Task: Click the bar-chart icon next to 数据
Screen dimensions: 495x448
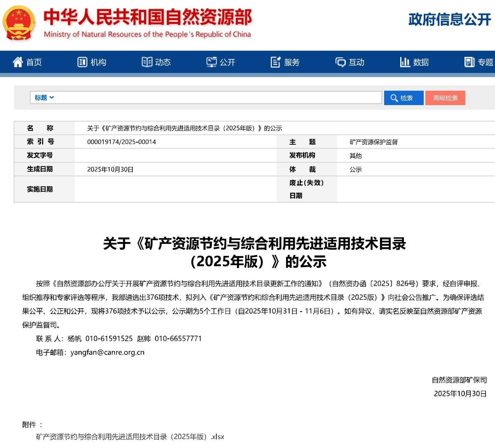Action: (406, 62)
